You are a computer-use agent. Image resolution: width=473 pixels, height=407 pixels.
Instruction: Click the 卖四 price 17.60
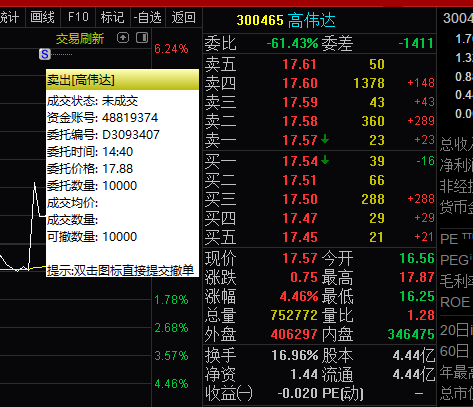pyautogui.click(x=300, y=83)
